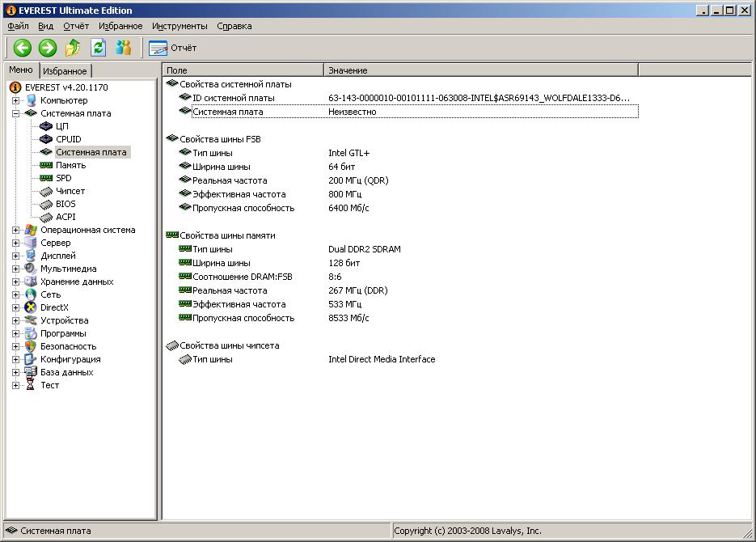Open the Файл menu
Screen dimensions: 756x542
(18, 26)
